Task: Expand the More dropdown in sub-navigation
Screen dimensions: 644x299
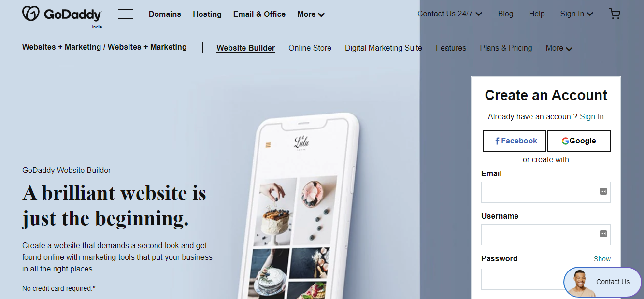Action: click(x=559, y=48)
